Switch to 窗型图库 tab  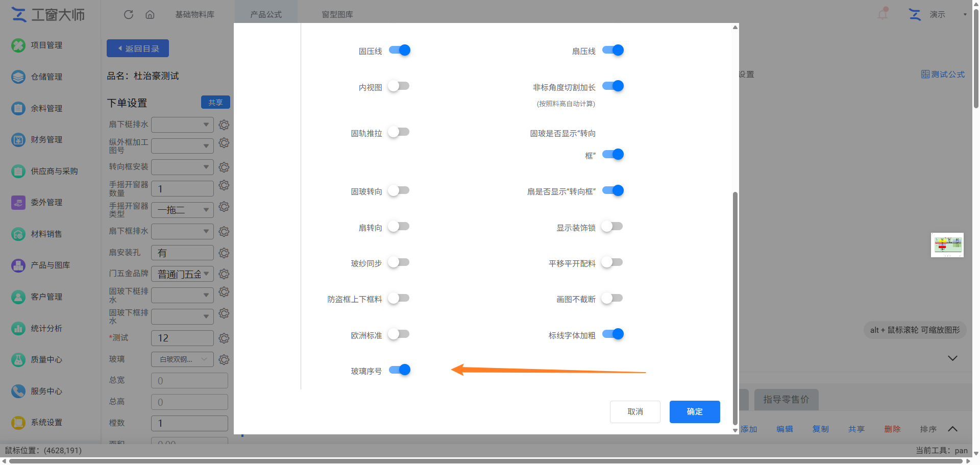click(337, 14)
